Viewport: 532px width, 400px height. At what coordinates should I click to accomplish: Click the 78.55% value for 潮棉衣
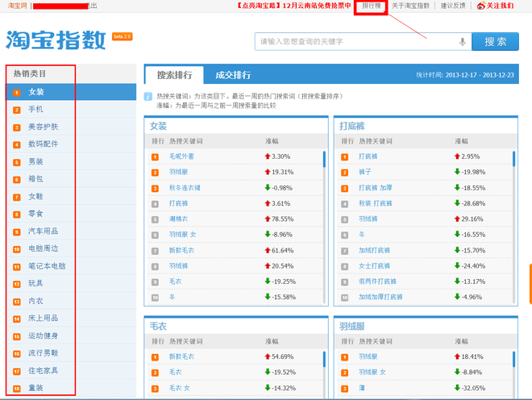coord(282,219)
